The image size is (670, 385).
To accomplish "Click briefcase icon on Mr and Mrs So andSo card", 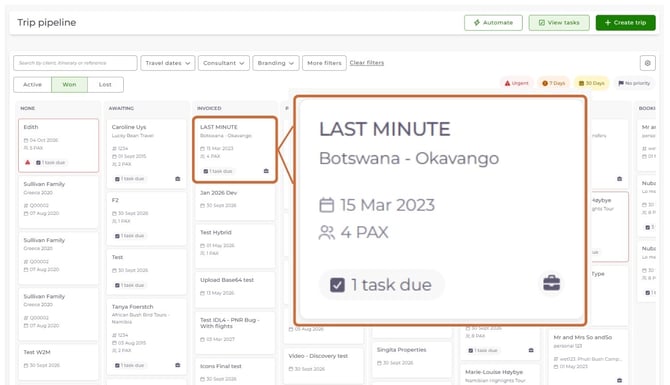I will 620,380.
